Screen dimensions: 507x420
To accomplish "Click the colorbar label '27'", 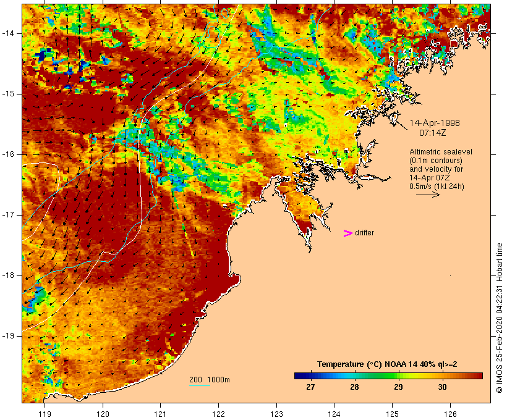I will [310, 387].
